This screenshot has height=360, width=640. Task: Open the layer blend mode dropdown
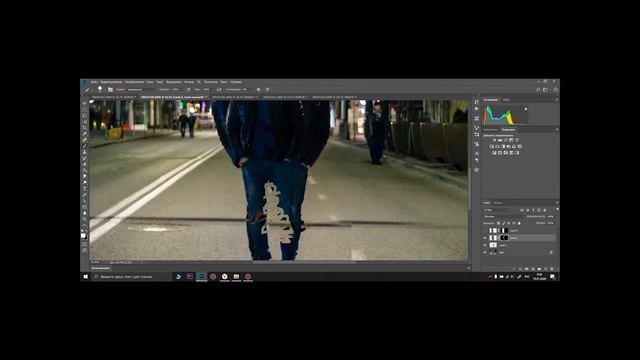point(503,217)
